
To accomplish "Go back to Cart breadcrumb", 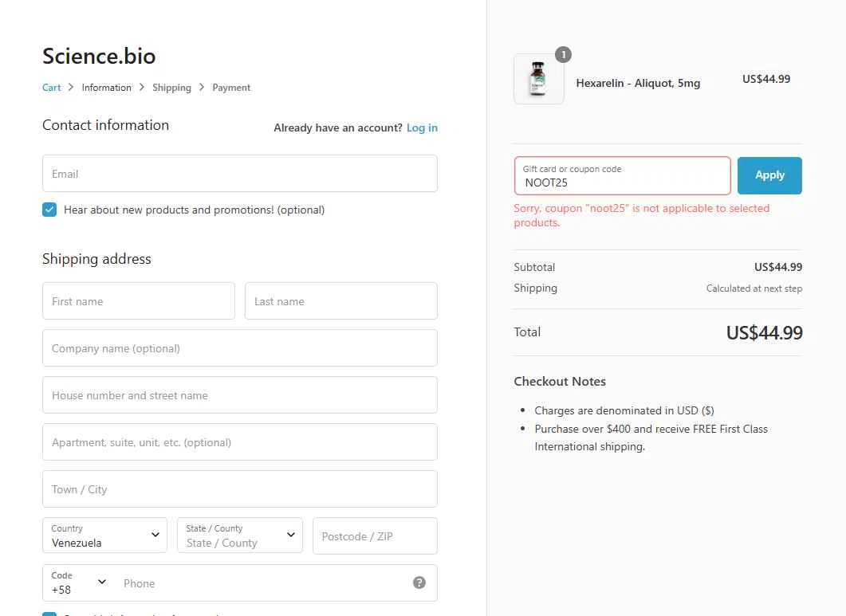I will pyautogui.click(x=51, y=88).
